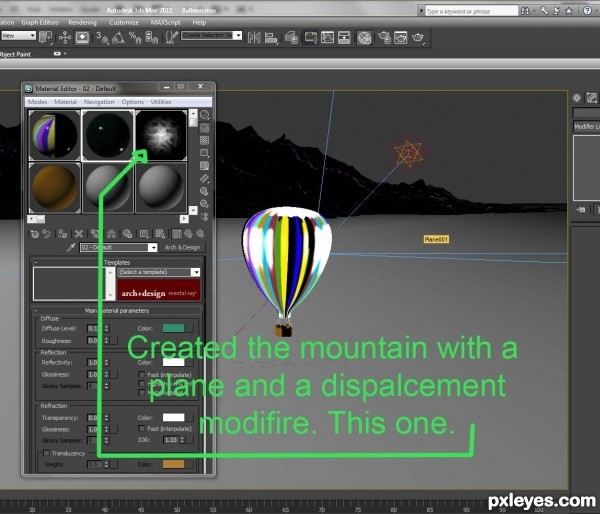Click the star Favorites icon
Screen dimensions: 600x514
tap(569, 11)
